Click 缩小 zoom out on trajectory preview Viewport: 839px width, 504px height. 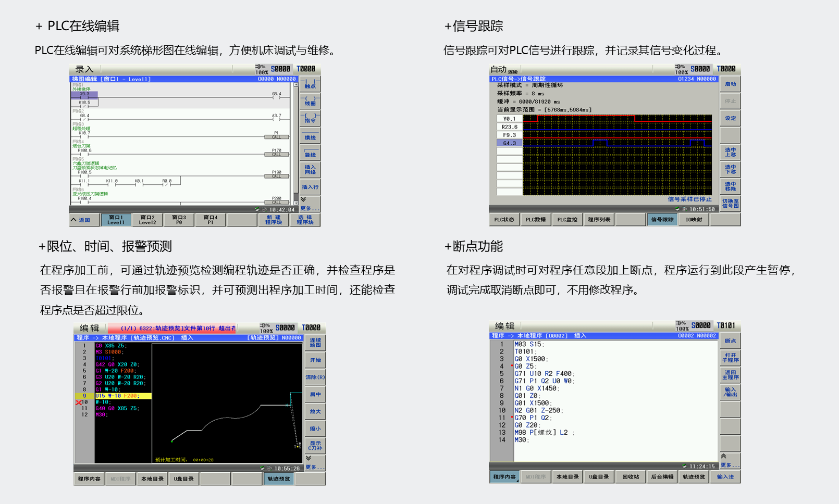[x=315, y=429]
